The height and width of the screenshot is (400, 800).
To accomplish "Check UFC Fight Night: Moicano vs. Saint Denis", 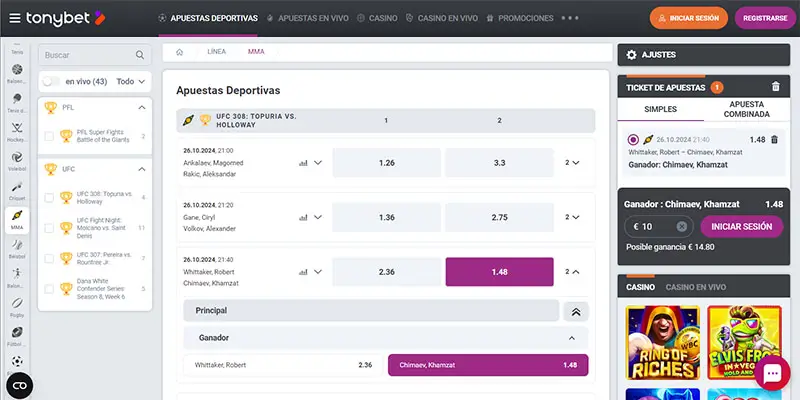I will tap(49, 228).
